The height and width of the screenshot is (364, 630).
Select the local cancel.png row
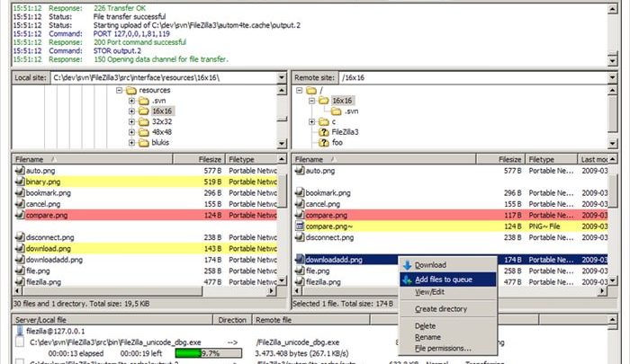145,204
